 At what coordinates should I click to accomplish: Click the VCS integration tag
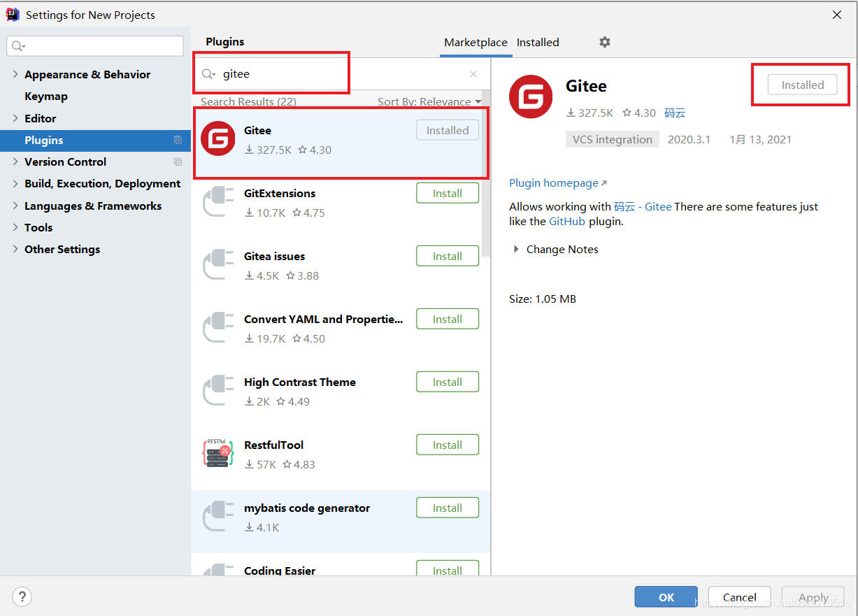[x=613, y=139]
